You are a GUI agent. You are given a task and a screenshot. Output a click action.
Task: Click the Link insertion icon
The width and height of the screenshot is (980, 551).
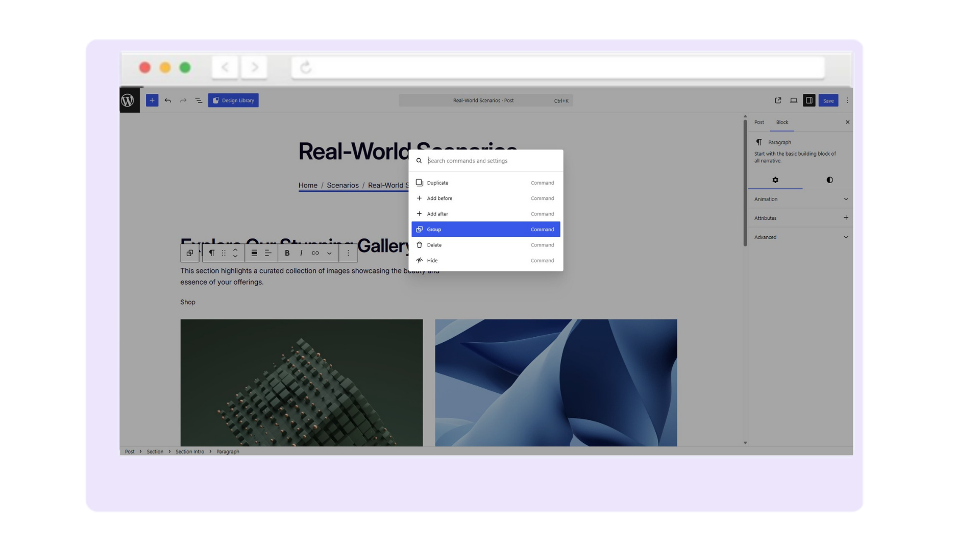(315, 253)
